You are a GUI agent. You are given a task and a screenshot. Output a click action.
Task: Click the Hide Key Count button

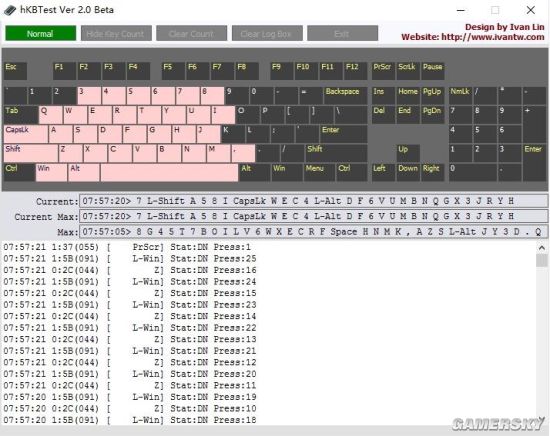[116, 34]
